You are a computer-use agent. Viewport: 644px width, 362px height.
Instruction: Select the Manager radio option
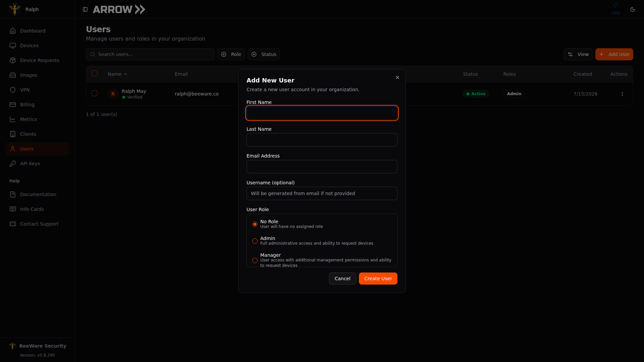255,260
